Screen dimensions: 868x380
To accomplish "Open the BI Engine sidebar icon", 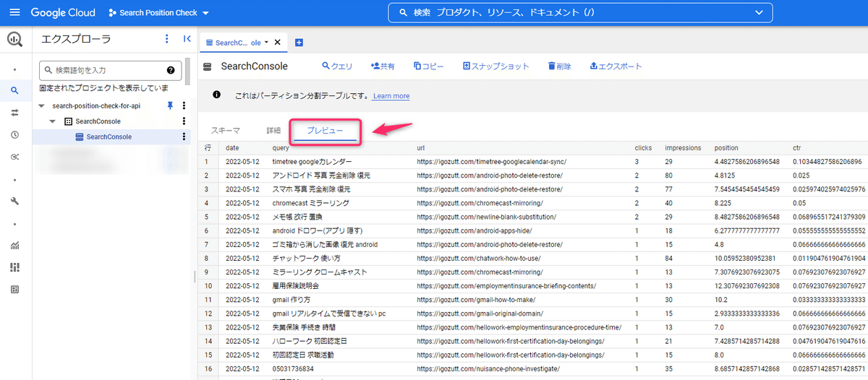I will [14, 290].
